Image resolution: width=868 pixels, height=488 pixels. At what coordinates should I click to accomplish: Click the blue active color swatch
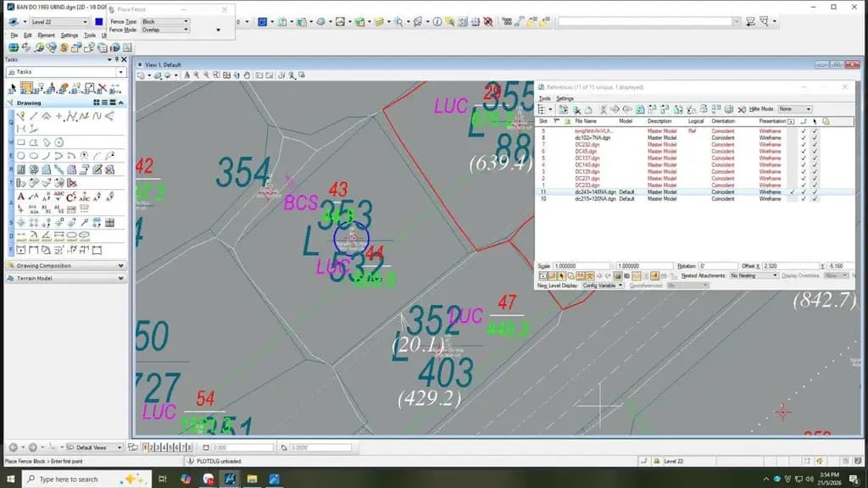pos(99,22)
